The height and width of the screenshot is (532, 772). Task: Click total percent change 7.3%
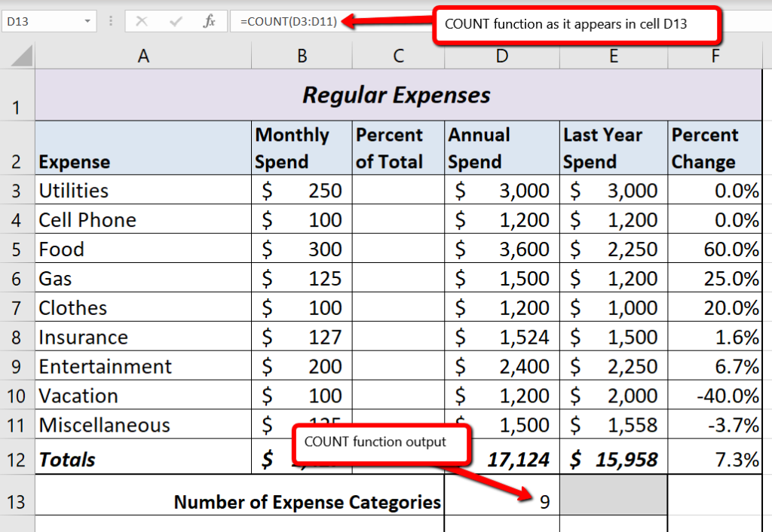[715, 457]
